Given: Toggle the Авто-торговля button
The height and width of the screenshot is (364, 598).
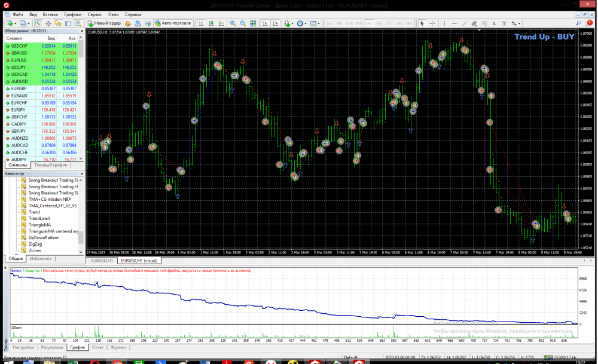Looking at the screenshot, I should click(173, 23).
